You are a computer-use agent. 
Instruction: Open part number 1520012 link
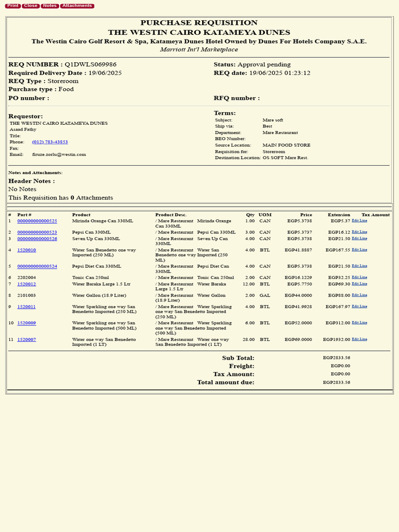pyautogui.click(x=26, y=284)
